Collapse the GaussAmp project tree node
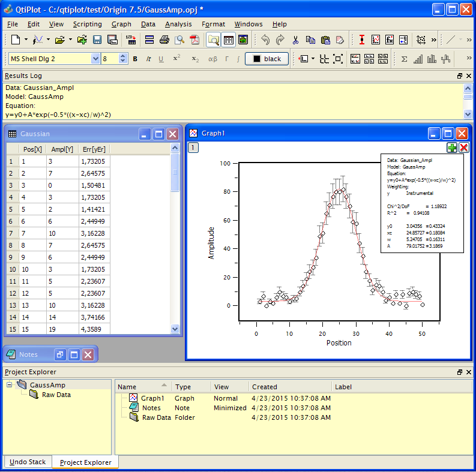The width and height of the screenshot is (476, 472). [x=10, y=385]
